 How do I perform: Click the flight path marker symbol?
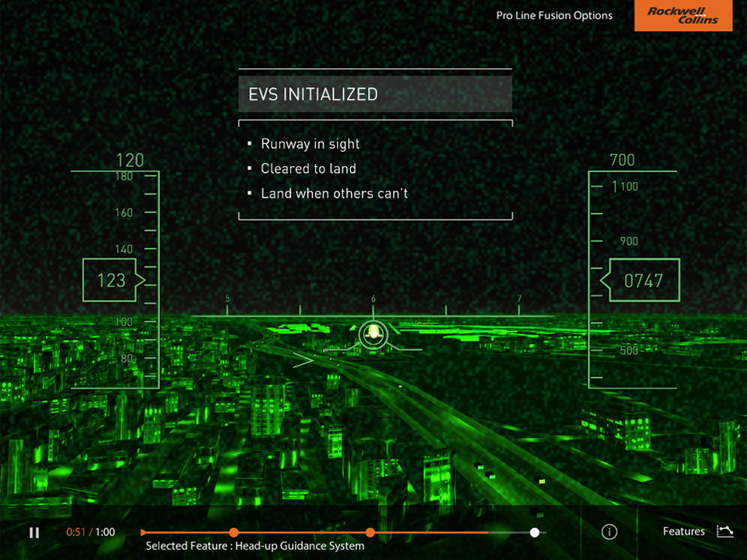(x=373, y=333)
